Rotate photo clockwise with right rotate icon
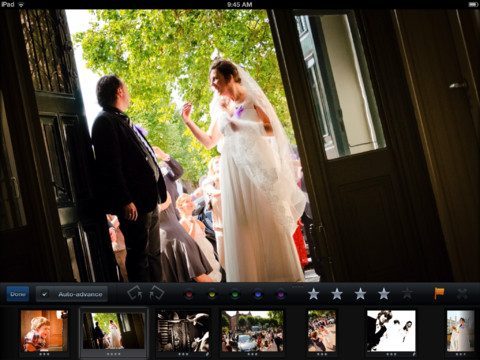 click(x=156, y=293)
